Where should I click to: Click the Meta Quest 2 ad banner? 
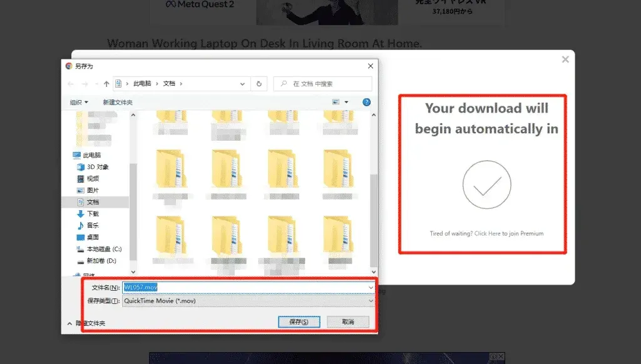pyautogui.click(x=327, y=13)
